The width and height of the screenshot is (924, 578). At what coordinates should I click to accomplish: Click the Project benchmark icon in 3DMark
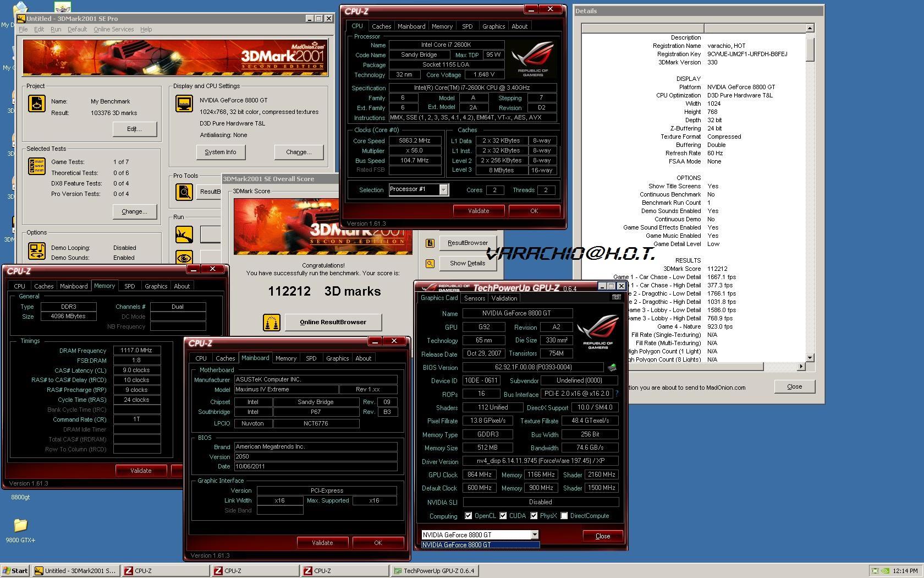[x=37, y=103]
